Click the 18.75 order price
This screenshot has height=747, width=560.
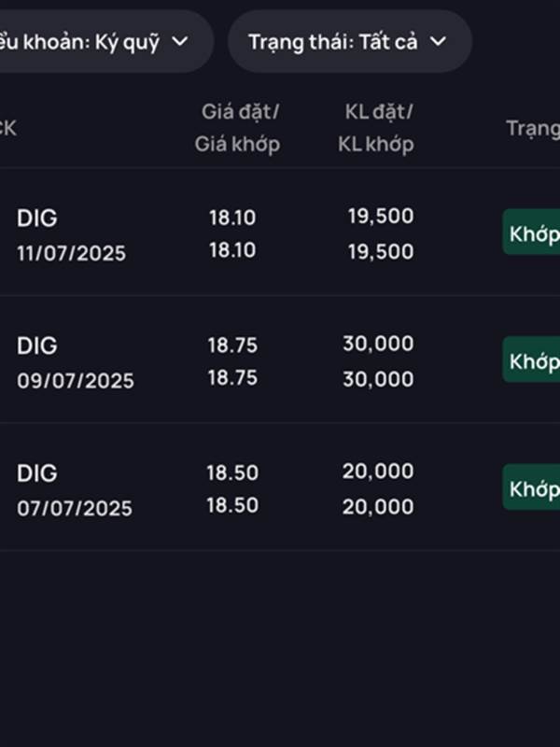coord(232,345)
